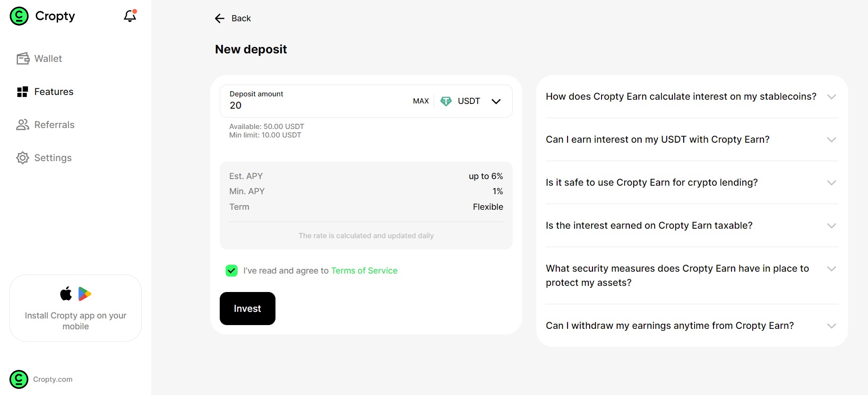Image resolution: width=868 pixels, height=395 pixels.
Task: Click 'Min limit: 10.00 USDT' text
Action: (265, 135)
